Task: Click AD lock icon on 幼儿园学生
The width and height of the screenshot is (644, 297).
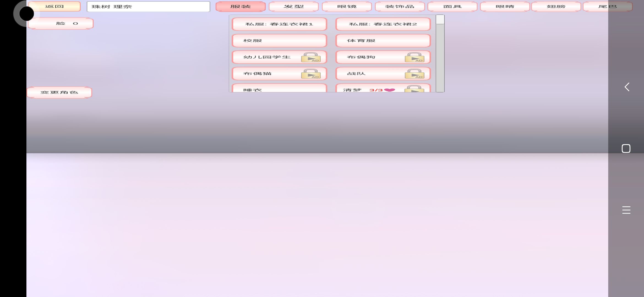Action: pyautogui.click(x=311, y=57)
